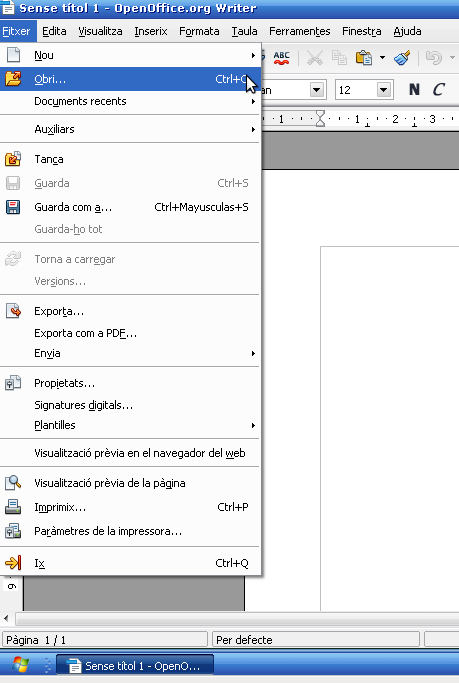Open the font name dropdown arrow
The width and height of the screenshot is (459, 683).
coord(317,90)
